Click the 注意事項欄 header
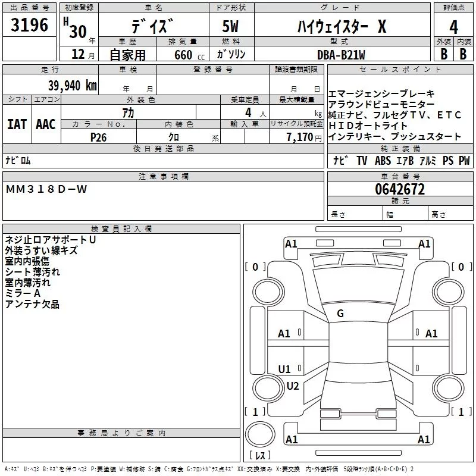Image resolution: width=476 pixels, height=476 pixels. (163, 176)
